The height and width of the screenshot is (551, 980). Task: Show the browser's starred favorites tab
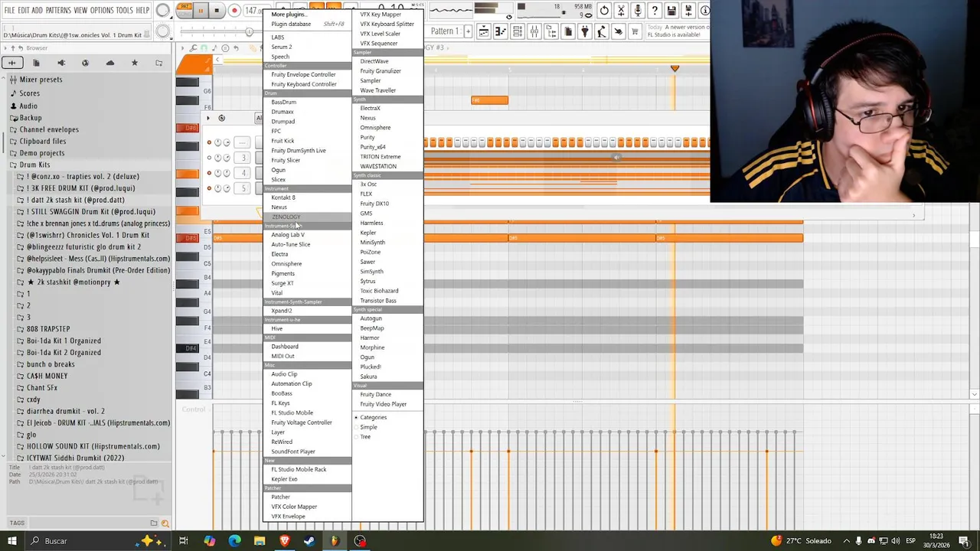pyautogui.click(x=134, y=63)
